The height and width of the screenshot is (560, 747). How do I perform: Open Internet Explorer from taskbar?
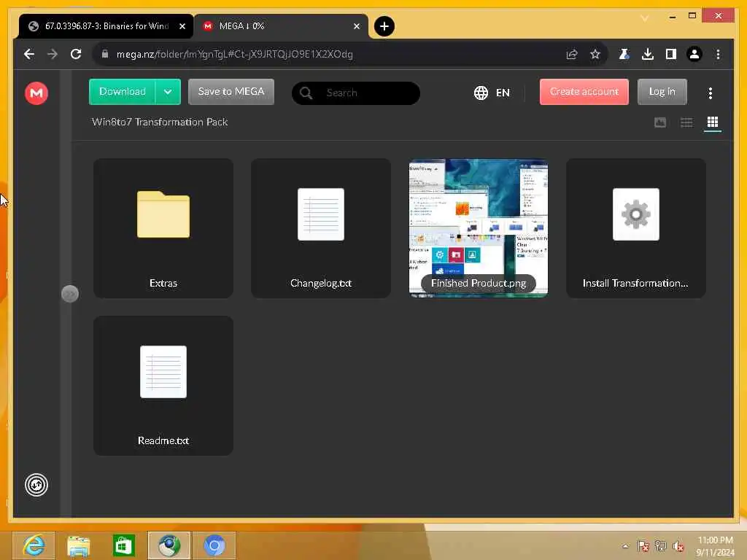(x=34, y=545)
